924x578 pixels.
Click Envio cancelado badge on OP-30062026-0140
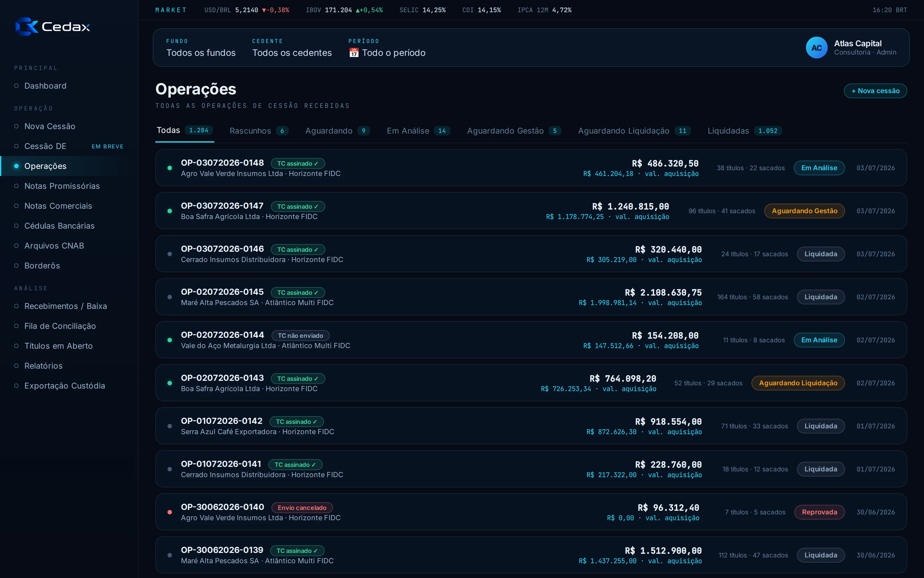pos(302,508)
